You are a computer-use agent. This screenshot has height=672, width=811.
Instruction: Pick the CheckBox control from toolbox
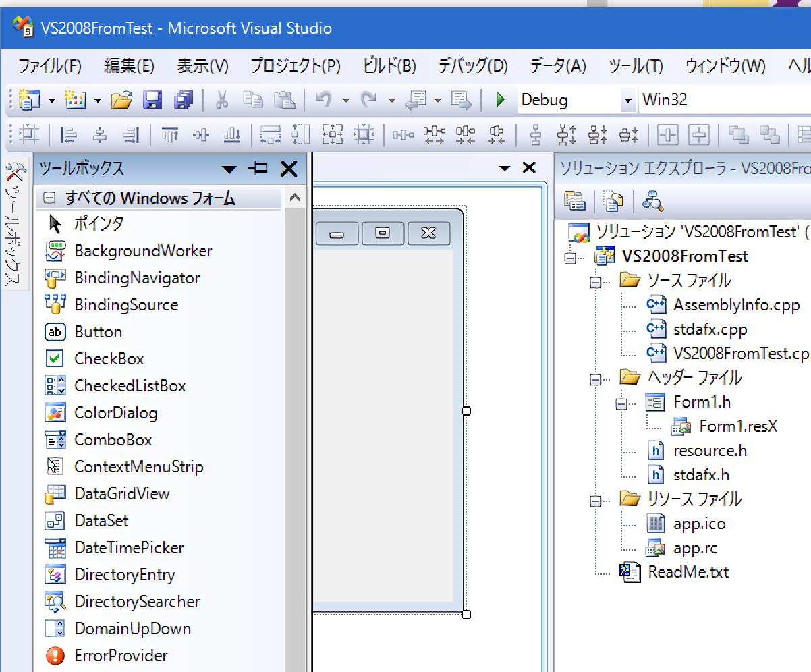click(x=109, y=359)
